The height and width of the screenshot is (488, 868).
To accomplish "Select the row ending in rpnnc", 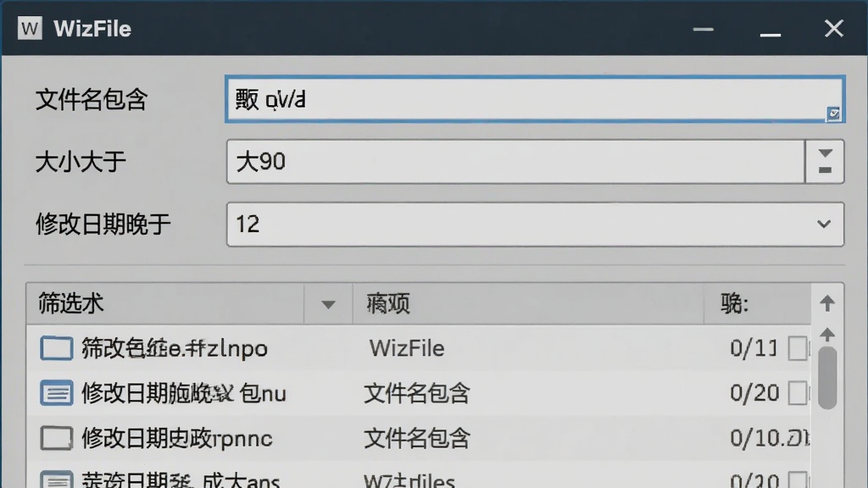I will coord(419,438).
